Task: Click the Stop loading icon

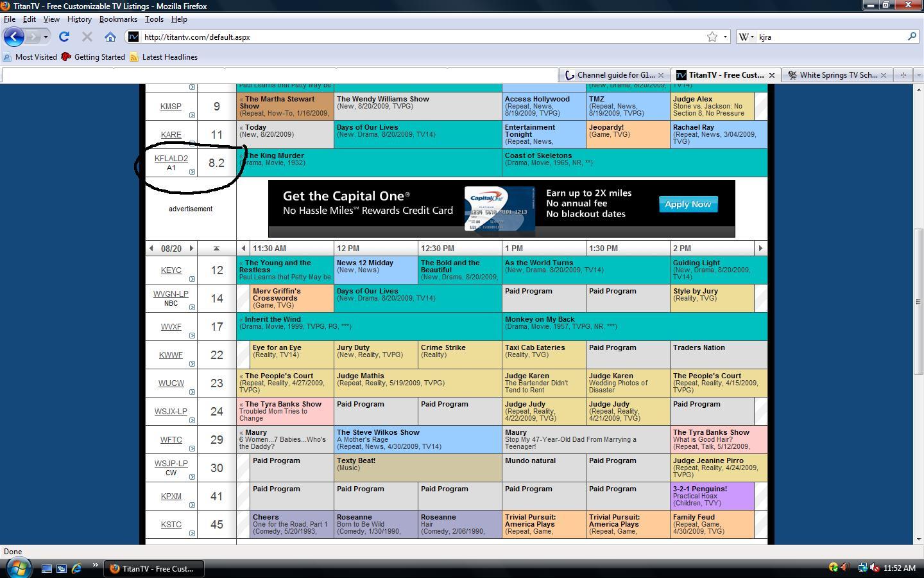Action: (x=87, y=37)
